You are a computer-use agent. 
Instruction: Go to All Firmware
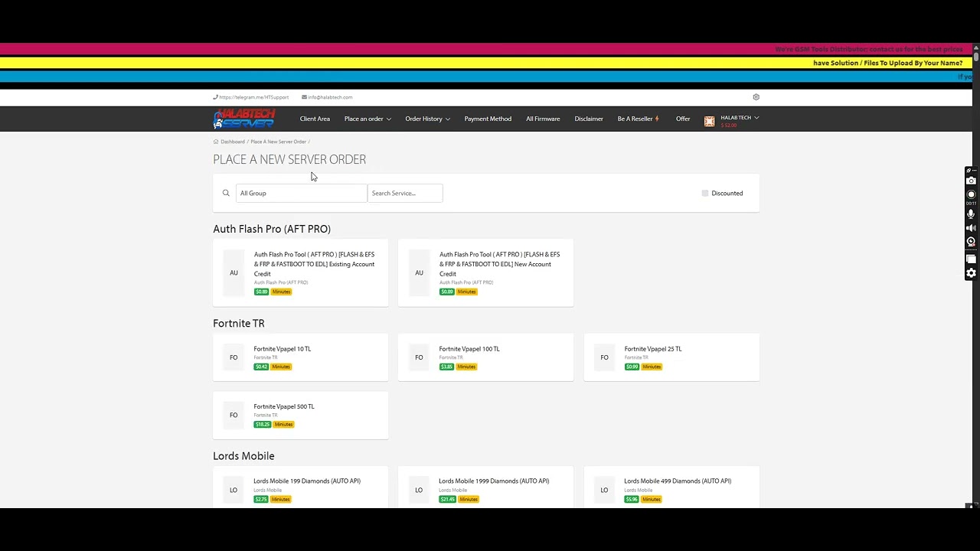coord(543,119)
